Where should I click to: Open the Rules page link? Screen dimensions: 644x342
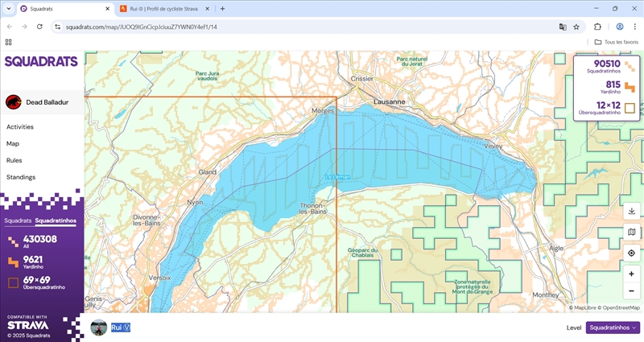pyautogui.click(x=14, y=160)
